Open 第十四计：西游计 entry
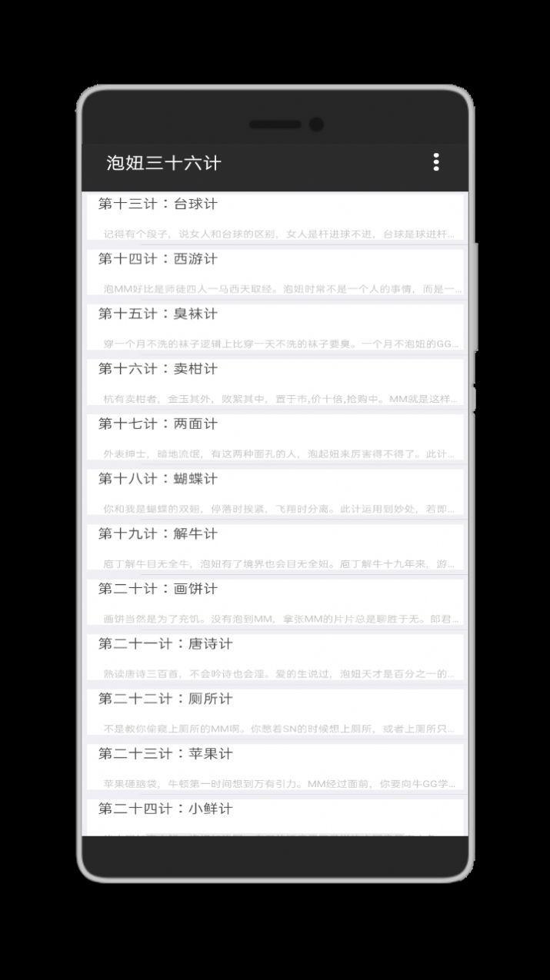550x980 pixels. [x=274, y=273]
